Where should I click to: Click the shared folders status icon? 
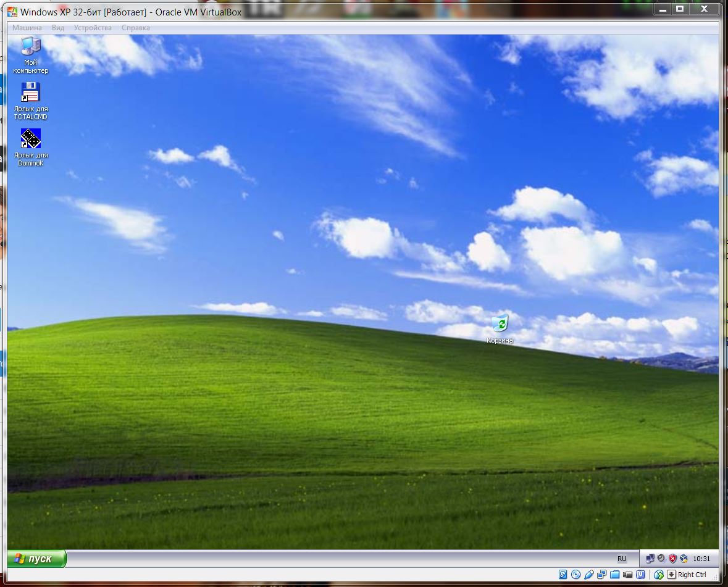click(615, 575)
